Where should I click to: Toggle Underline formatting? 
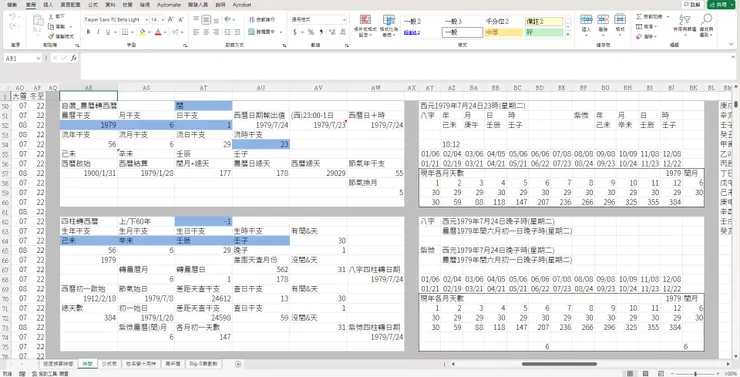(x=108, y=32)
